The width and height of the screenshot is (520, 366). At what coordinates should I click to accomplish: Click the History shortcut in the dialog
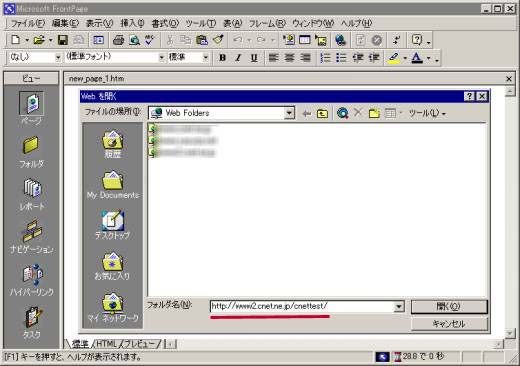click(113, 144)
